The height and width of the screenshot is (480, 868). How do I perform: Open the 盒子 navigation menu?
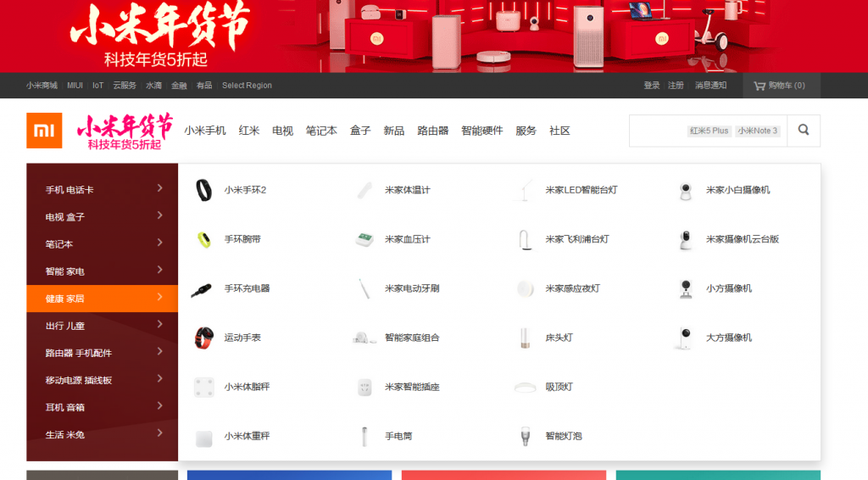coord(360,131)
